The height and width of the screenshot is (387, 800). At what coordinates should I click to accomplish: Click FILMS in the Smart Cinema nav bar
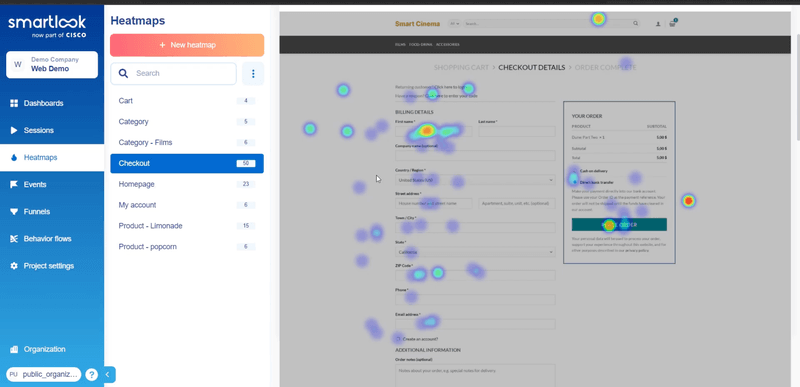[400, 44]
